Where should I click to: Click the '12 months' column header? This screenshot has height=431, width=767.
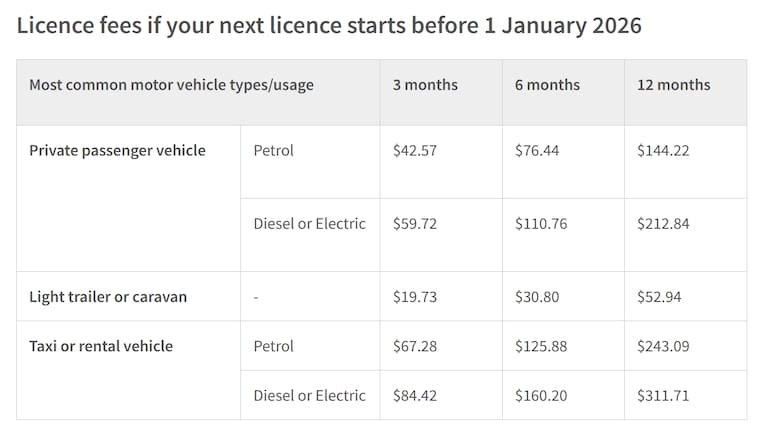673,85
